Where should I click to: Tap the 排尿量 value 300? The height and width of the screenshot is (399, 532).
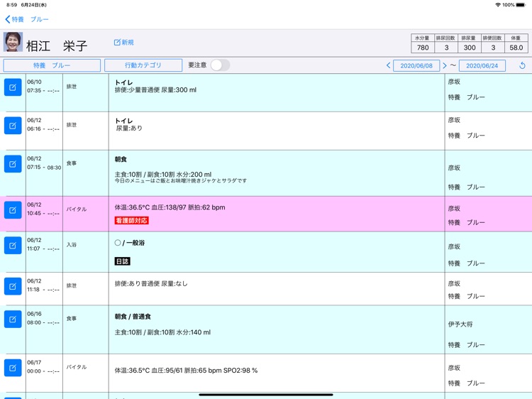point(470,48)
